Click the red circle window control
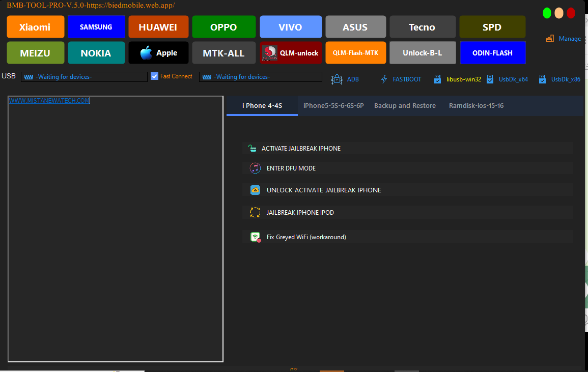 (x=571, y=13)
